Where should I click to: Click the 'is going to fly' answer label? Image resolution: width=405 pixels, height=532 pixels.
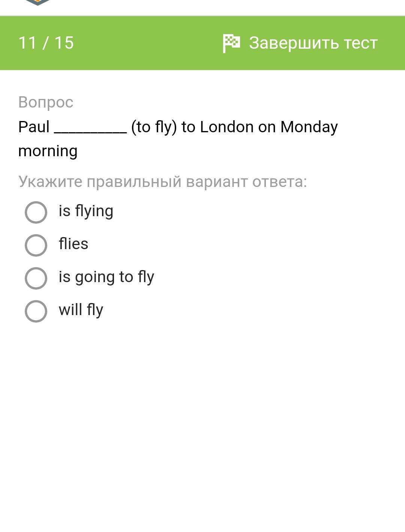[x=106, y=277]
